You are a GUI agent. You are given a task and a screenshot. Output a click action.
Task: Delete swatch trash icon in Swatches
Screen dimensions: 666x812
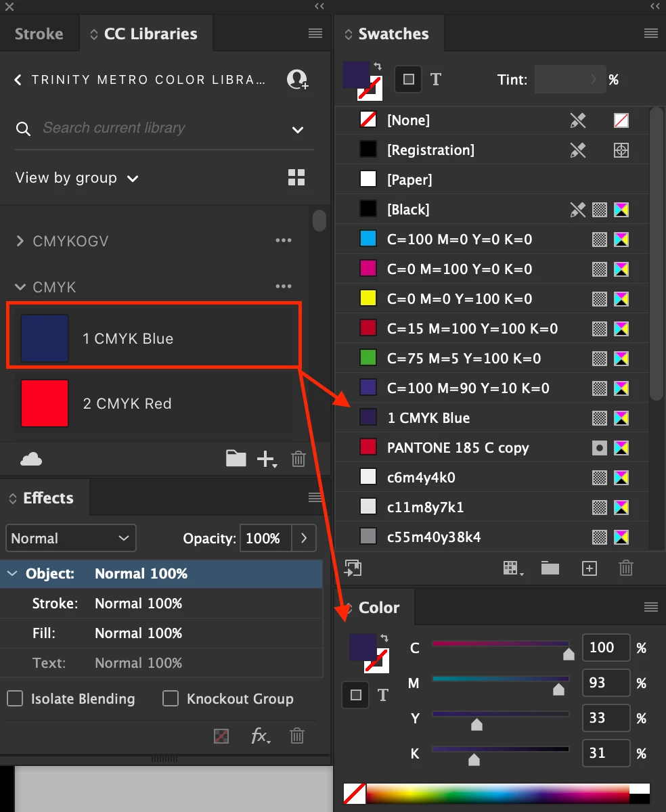626,568
